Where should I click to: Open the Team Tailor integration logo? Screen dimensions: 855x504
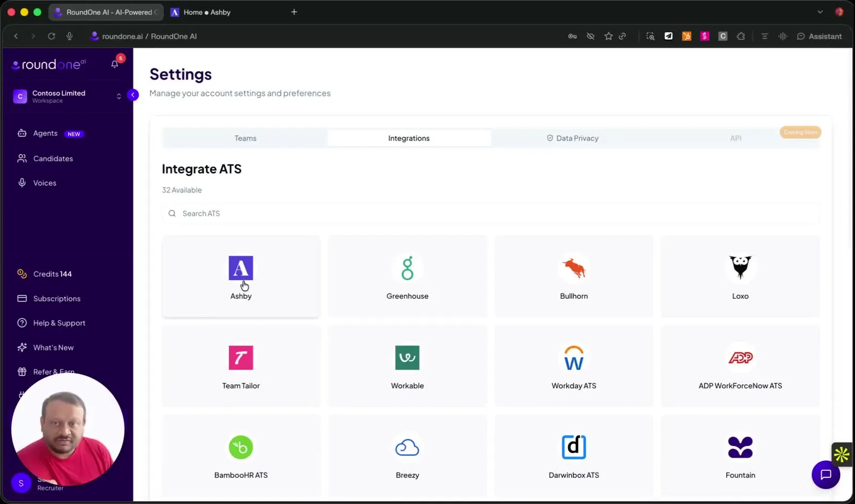pos(241,358)
